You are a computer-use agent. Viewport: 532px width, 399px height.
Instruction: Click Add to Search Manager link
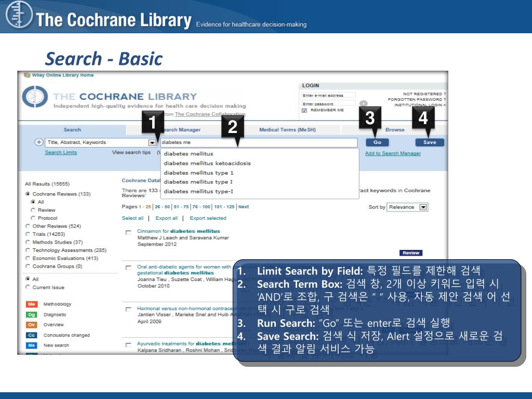click(393, 153)
